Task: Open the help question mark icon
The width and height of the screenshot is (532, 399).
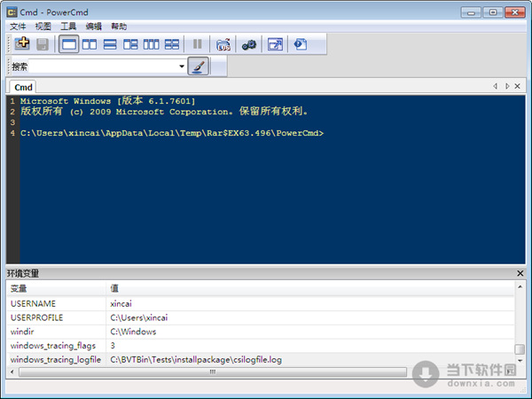Action: [301, 44]
